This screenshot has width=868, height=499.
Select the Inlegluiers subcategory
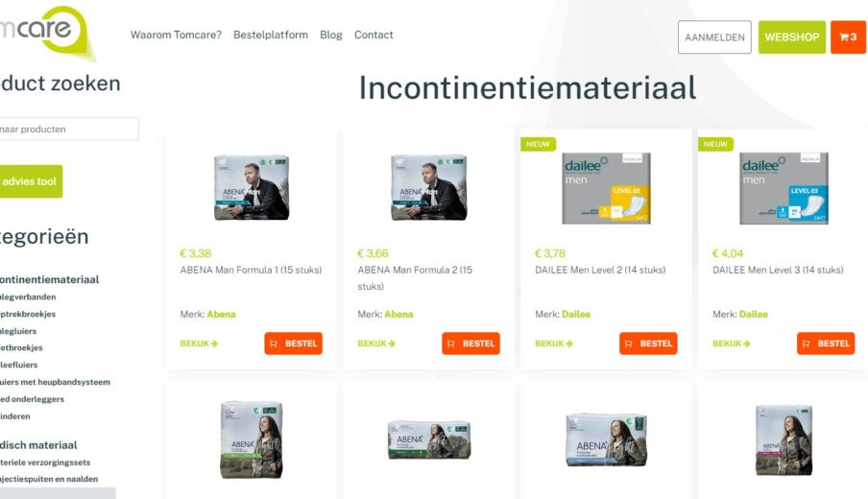(18, 331)
